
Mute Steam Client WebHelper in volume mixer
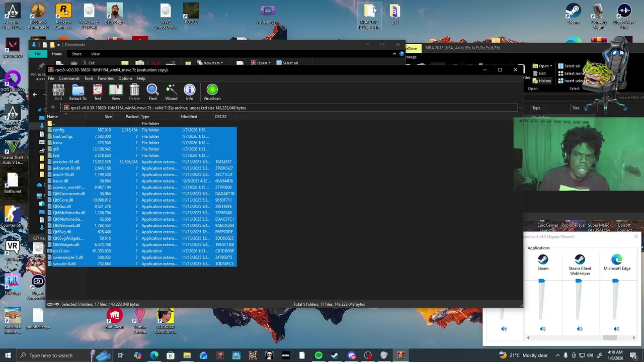pos(580,329)
